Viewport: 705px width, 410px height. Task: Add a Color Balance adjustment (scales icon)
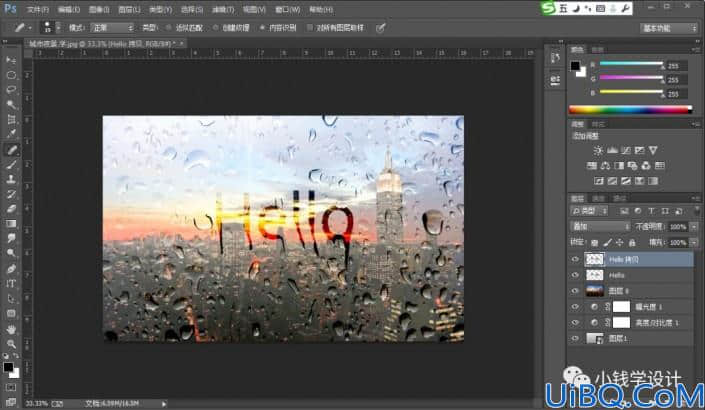[x=605, y=165]
